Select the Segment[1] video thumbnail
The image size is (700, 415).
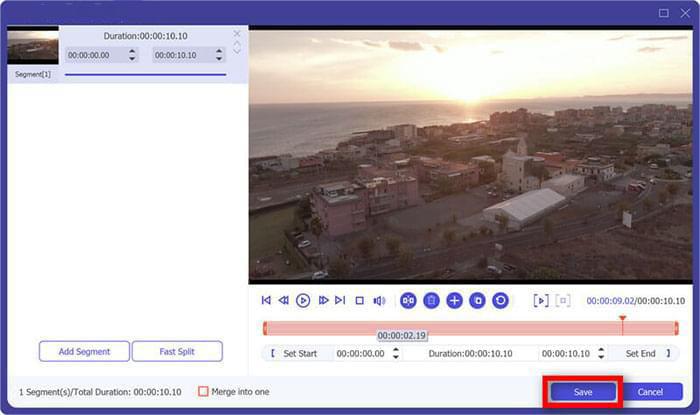33,48
